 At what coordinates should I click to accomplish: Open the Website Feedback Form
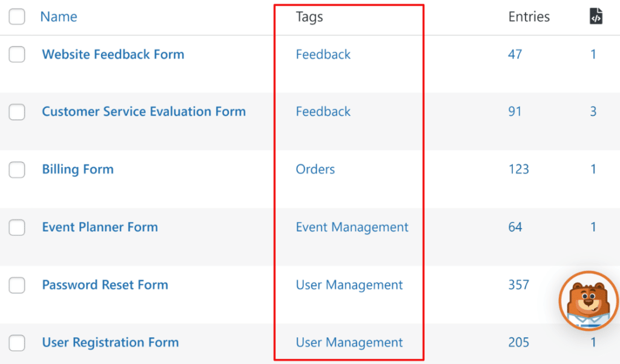point(113,54)
